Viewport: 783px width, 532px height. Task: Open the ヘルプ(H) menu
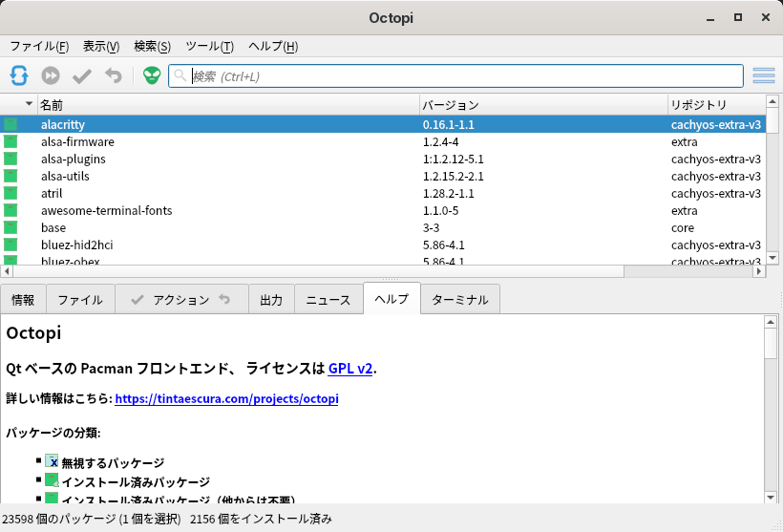pos(273,47)
